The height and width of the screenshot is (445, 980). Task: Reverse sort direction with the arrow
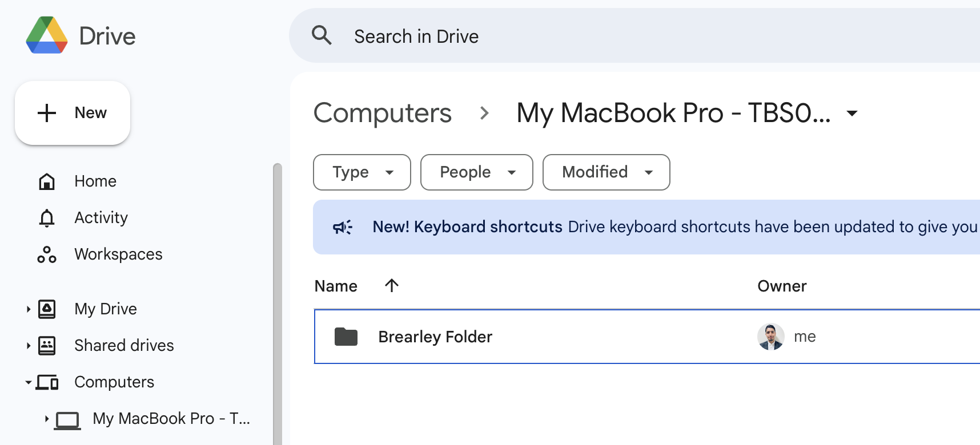[x=392, y=285]
